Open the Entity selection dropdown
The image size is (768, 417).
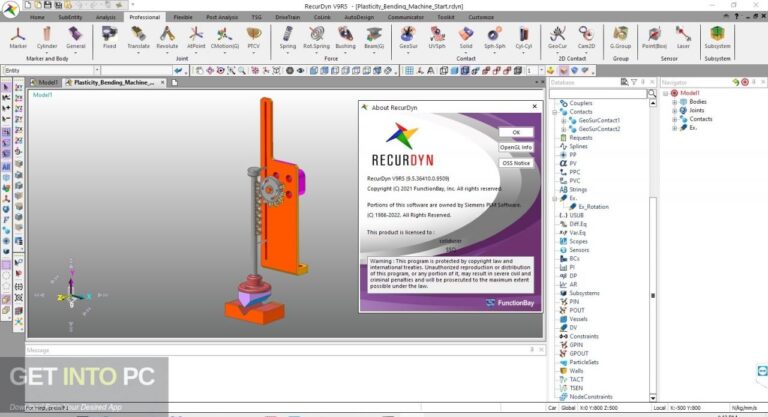[97, 70]
